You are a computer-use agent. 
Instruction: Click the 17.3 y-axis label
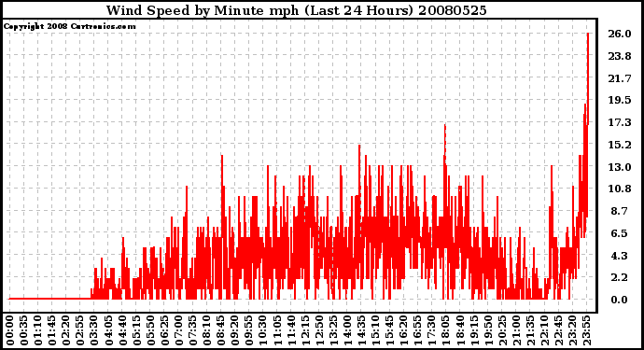620,122
